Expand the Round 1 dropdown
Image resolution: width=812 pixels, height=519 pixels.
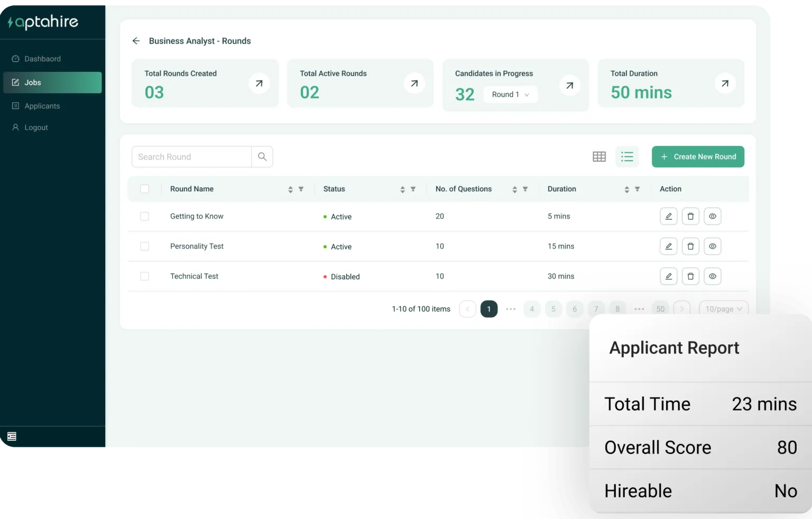click(510, 95)
